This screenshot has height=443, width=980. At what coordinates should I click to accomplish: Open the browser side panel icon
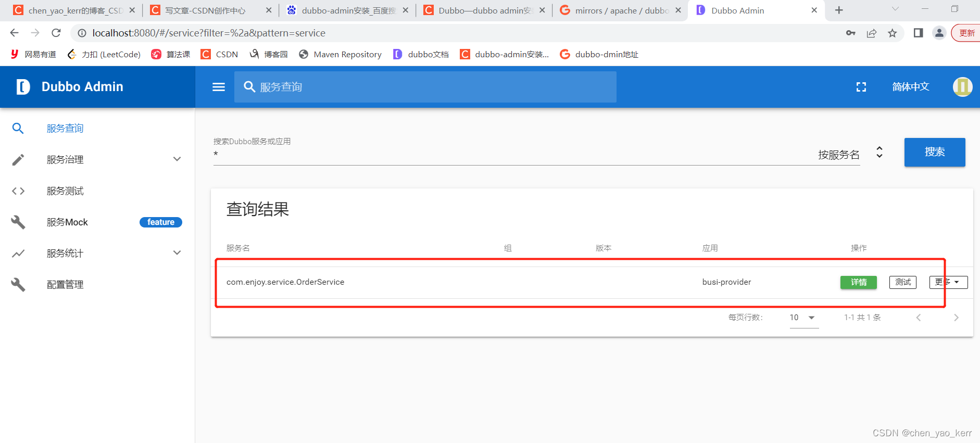pos(918,33)
